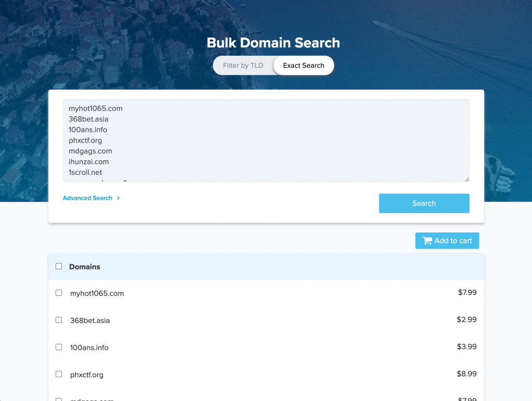Click the $7.99 price for myhot1065.com
The width and height of the screenshot is (532, 401).
click(467, 292)
